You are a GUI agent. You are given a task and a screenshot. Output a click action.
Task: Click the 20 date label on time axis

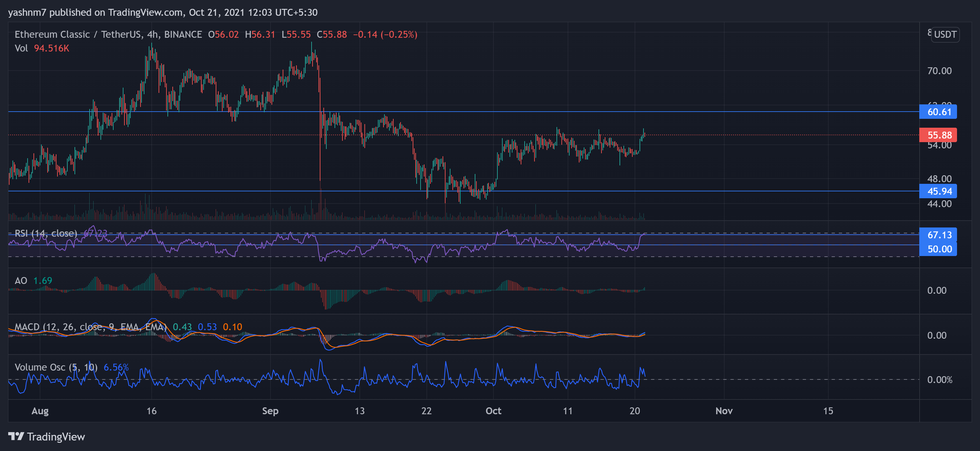click(x=635, y=411)
